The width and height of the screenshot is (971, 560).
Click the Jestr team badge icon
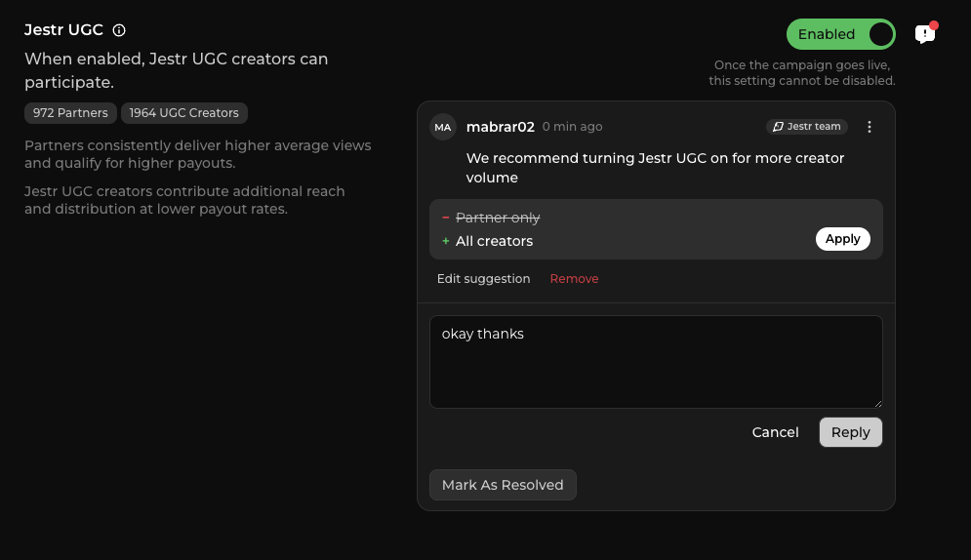(778, 127)
